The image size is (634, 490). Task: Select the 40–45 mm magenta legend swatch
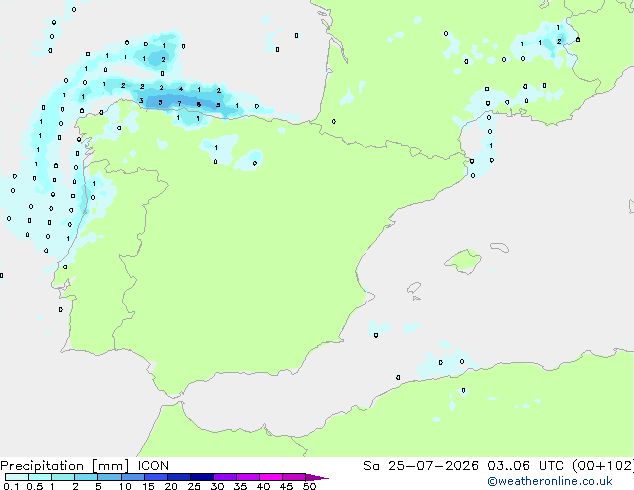coord(271,477)
